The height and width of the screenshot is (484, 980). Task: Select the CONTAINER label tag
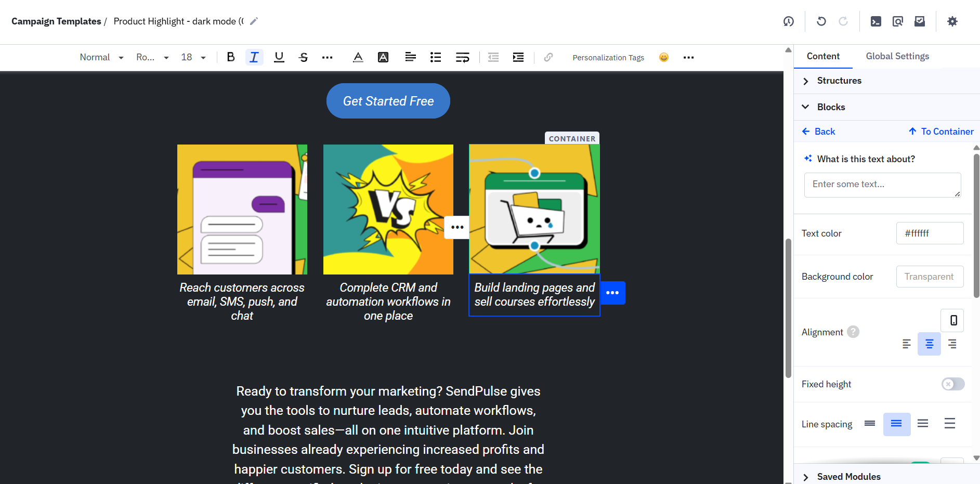(572, 138)
